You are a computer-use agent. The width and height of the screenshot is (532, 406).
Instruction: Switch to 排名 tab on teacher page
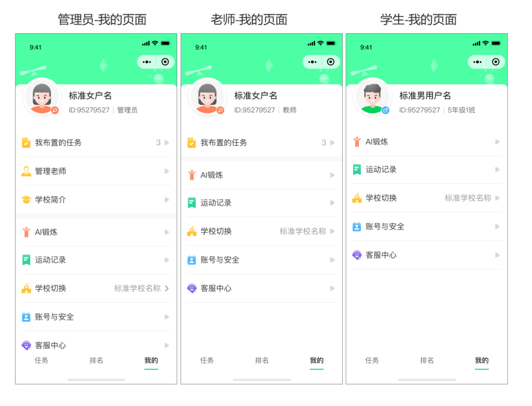pyautogui.click(x=262, y=361)
